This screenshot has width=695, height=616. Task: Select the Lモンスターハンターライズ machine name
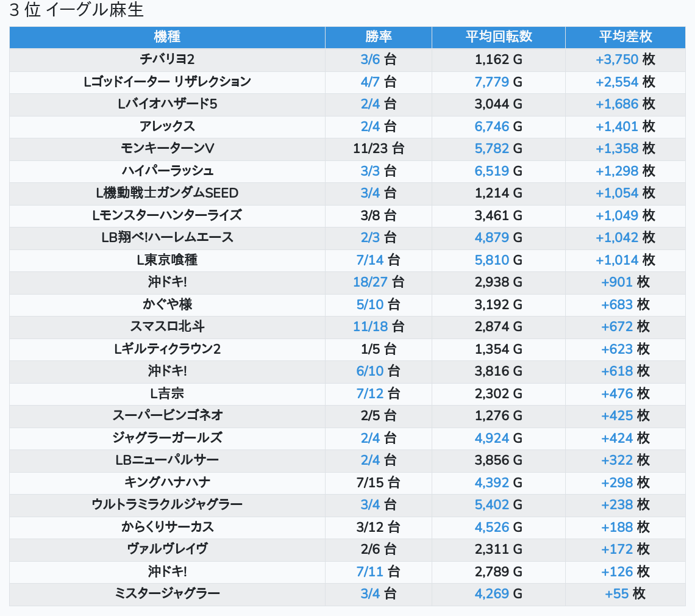[167, 215]
